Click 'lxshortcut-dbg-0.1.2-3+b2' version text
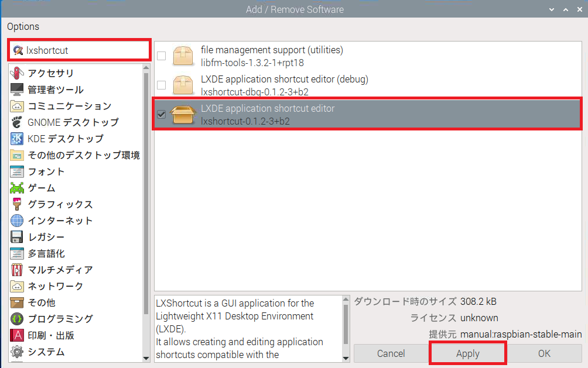 (x=255, y=92)
